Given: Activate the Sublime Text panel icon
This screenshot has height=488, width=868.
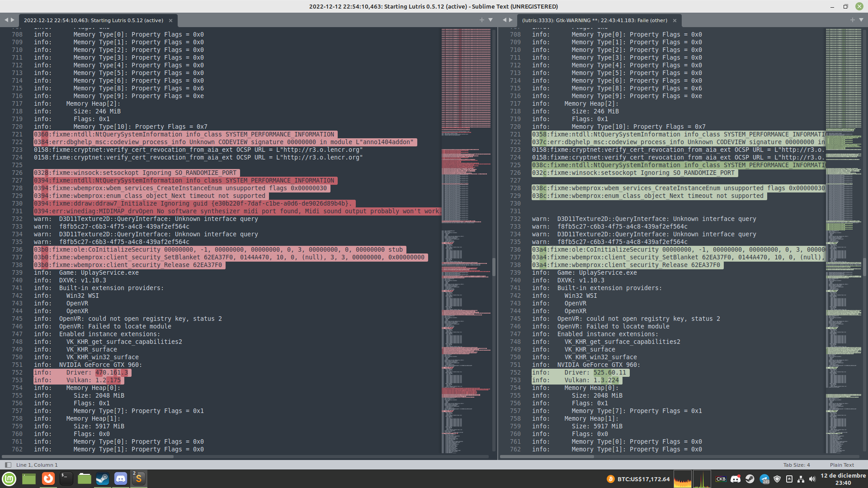Looking at the screenshot, I should point(138,479).
